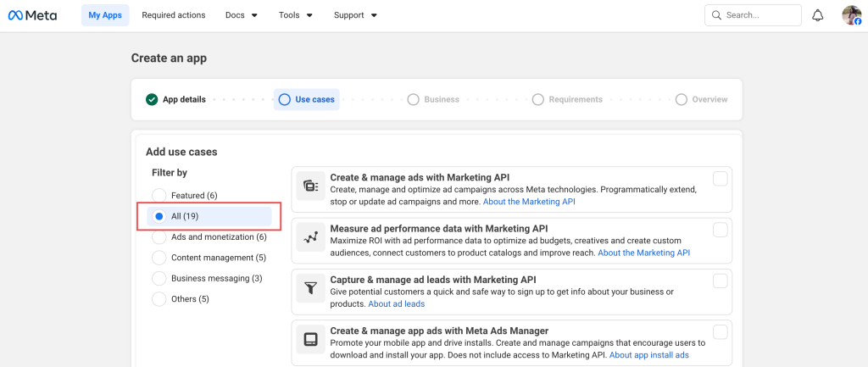Viewport: 868px width, 367px height.
Task: Expand the Tools dropdown menu
Action: coord(296,15)
